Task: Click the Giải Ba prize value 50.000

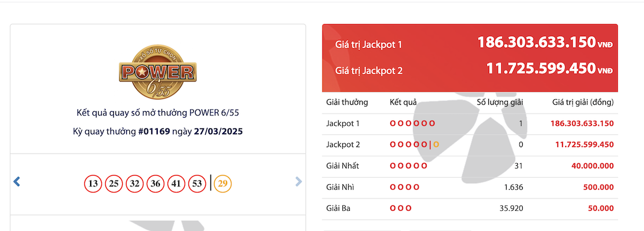Action: pyautogui.click(x=601, y=208)
